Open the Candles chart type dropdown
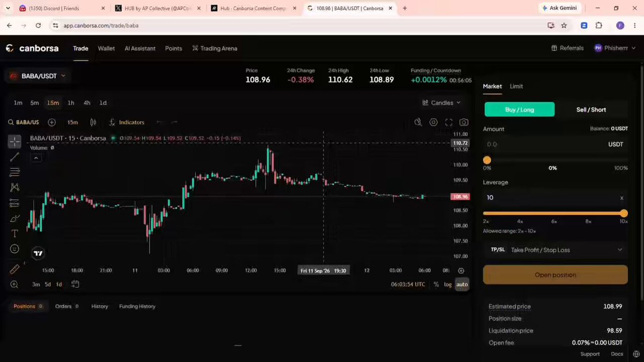This screenshot has height=362, width=644. click(442, 103)
